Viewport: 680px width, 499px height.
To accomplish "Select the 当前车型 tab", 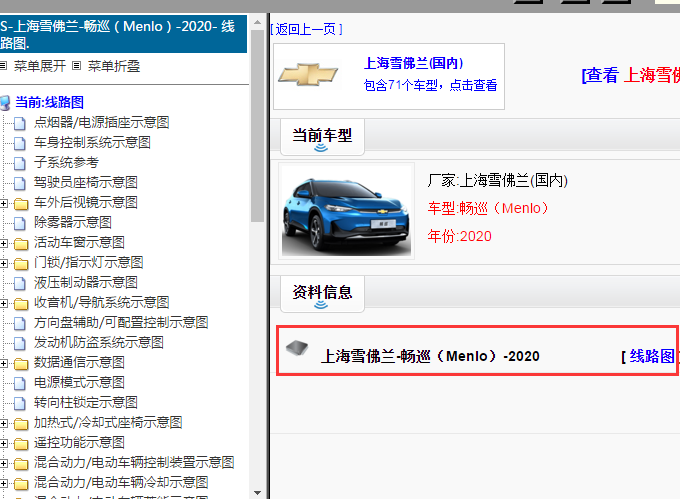I will [x=322, y=137].
